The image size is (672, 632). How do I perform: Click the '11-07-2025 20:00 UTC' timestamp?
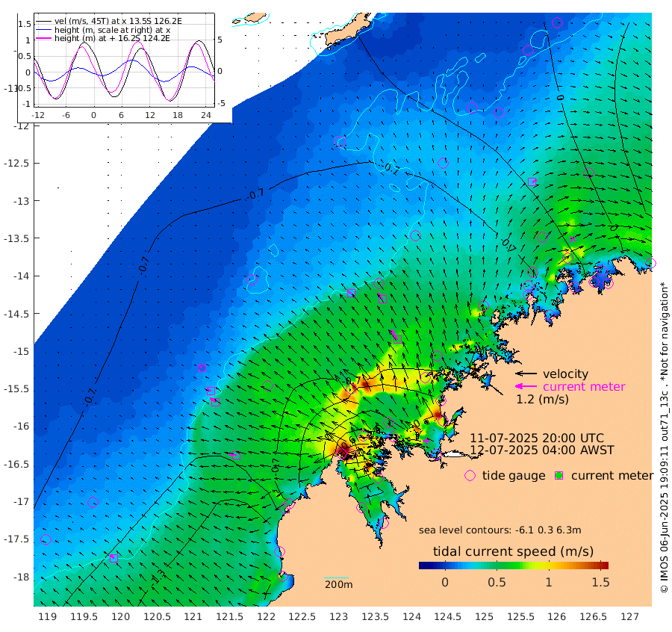point(537,439)
